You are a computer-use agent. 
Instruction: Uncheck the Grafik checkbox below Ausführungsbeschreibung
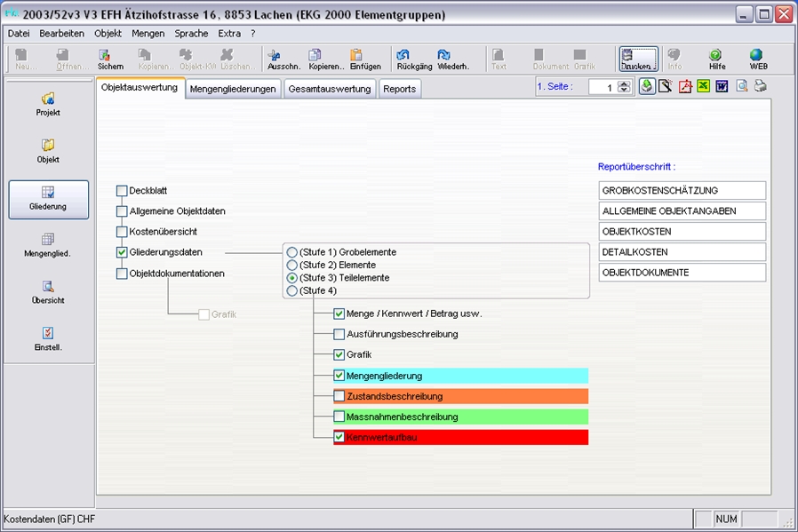[x=339, y=354]
